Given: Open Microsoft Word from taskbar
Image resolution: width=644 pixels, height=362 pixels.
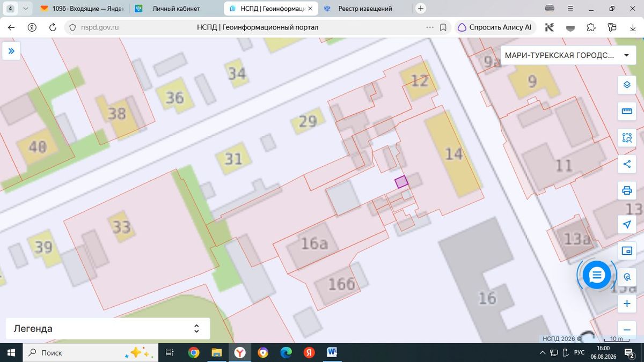Looking at the screenshot, I should [x=332, y=353].
